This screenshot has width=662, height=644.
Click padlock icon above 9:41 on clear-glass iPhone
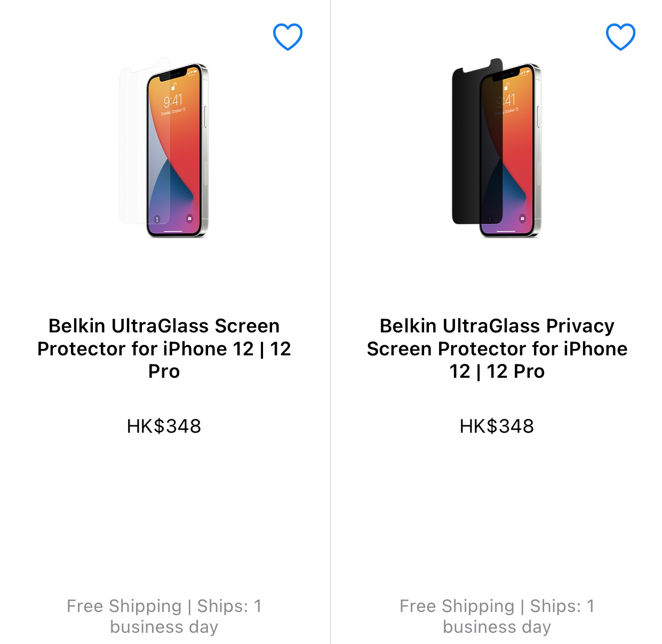(x=174, y=86)
